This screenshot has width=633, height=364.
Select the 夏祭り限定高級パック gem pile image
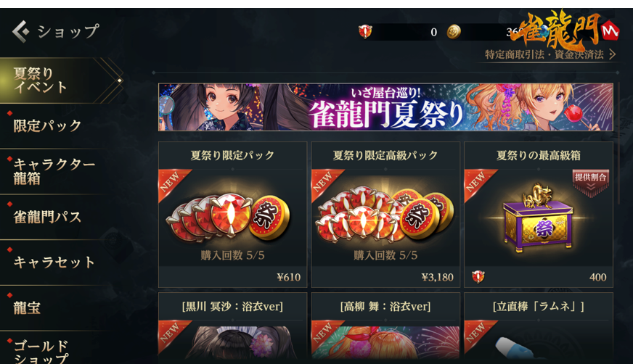385,216
